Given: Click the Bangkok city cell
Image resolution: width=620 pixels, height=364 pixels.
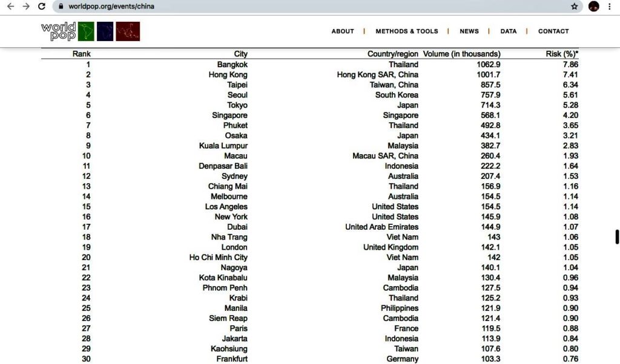Looking at the screenshot, I should pos(232,64).
